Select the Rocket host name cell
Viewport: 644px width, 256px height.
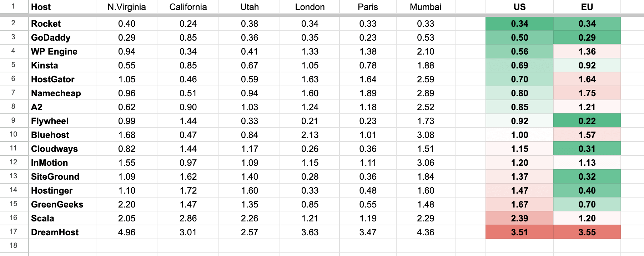(62, 24)
